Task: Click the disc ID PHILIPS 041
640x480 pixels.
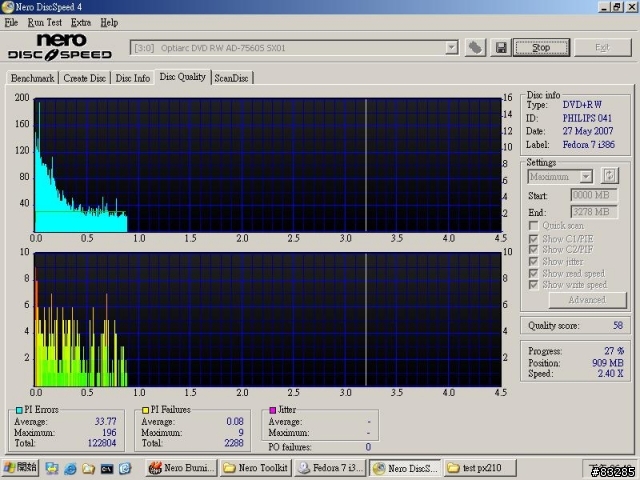Action: 587,118
